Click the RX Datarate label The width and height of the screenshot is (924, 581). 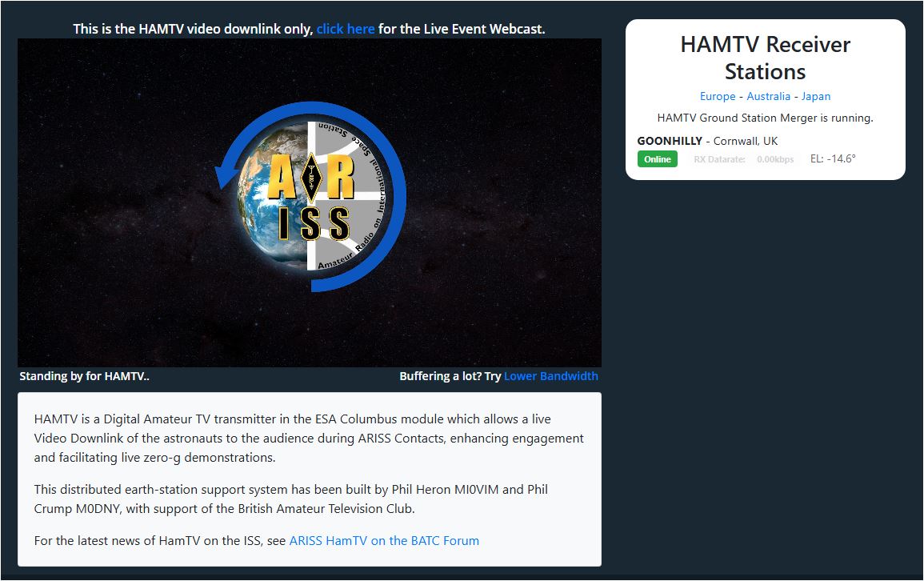719,159
